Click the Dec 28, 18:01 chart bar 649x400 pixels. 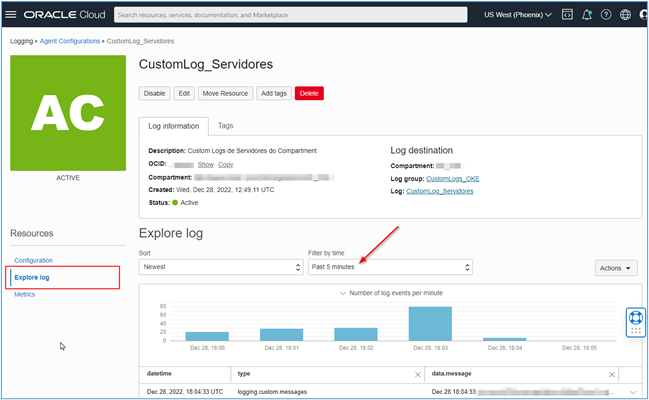coord(281,335)
